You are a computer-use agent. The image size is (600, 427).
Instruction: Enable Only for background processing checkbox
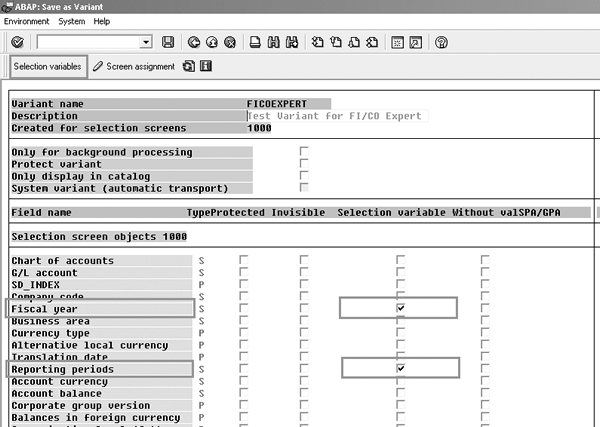coord(304,152)
